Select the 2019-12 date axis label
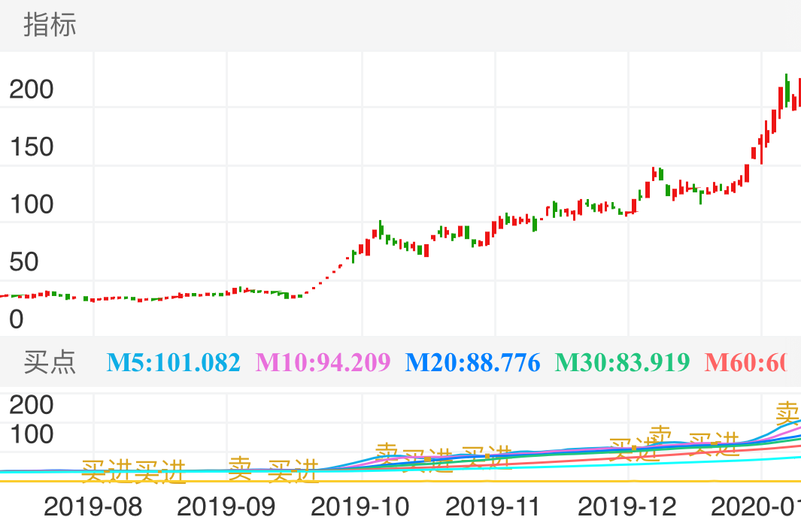801x532 pixels. pyautogui.click(x=627, y=506)
